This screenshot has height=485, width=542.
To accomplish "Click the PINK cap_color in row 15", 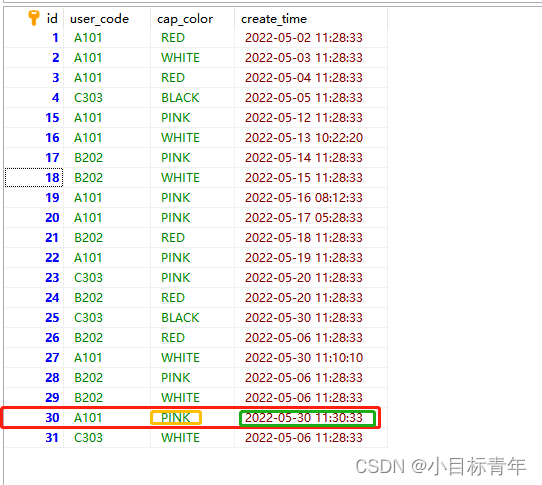I will click(x=176, y=118).
